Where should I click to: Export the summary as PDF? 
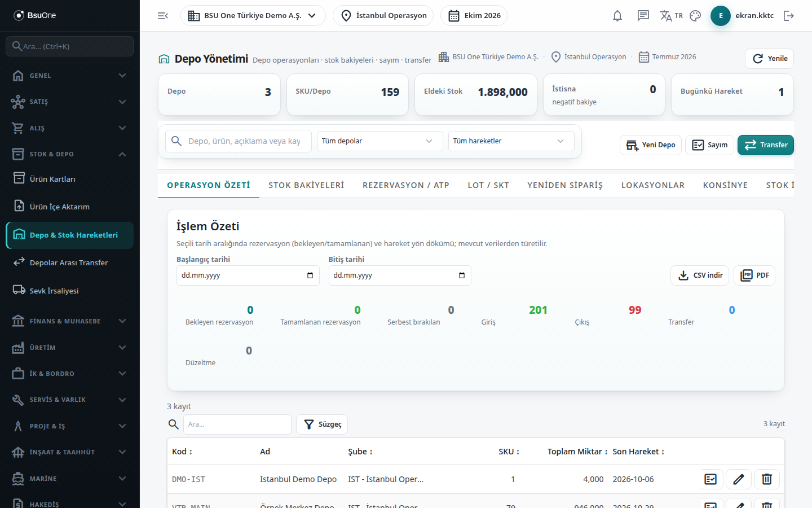754,275
